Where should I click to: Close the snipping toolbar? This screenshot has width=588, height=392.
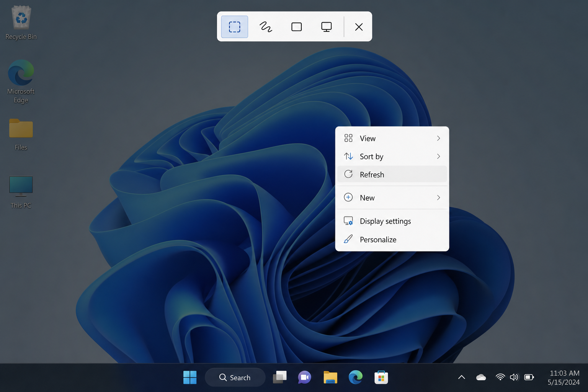click(x=359, y=27)
